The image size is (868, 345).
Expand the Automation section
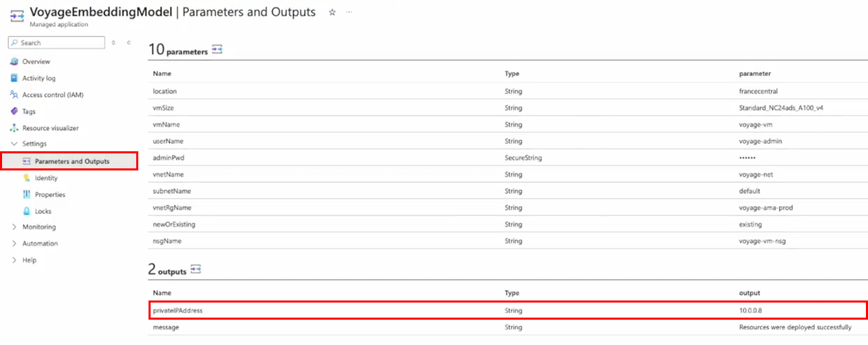[x=14, y=244]
